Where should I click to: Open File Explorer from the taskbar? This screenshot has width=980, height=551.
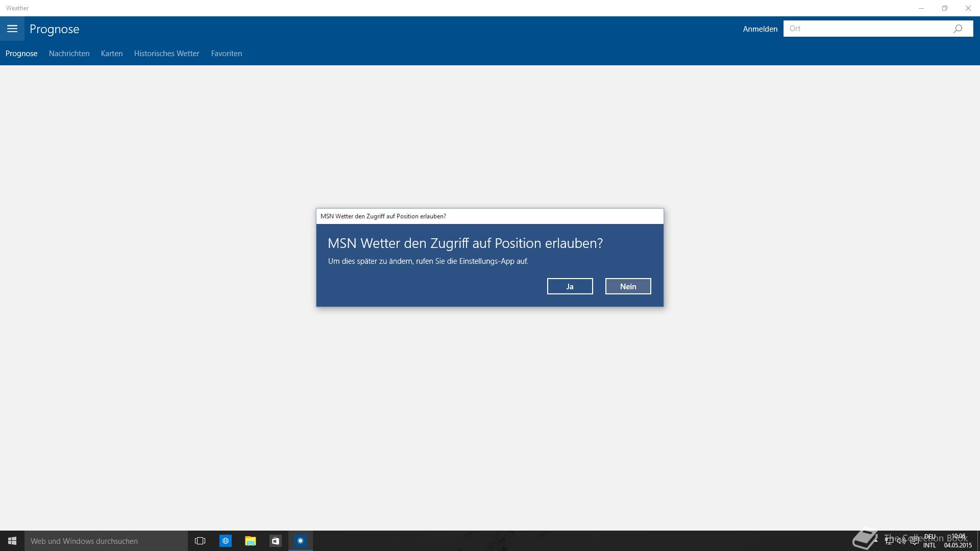point(250,541)
